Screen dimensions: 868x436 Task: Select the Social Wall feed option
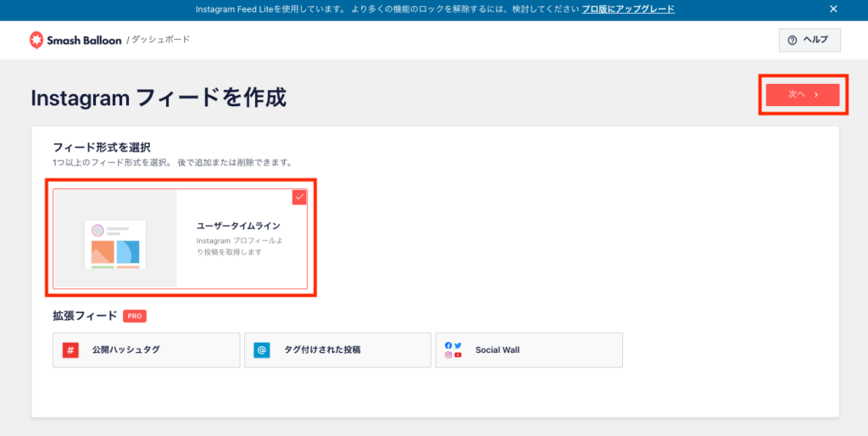pyautogui.click(x=529, y=350)
